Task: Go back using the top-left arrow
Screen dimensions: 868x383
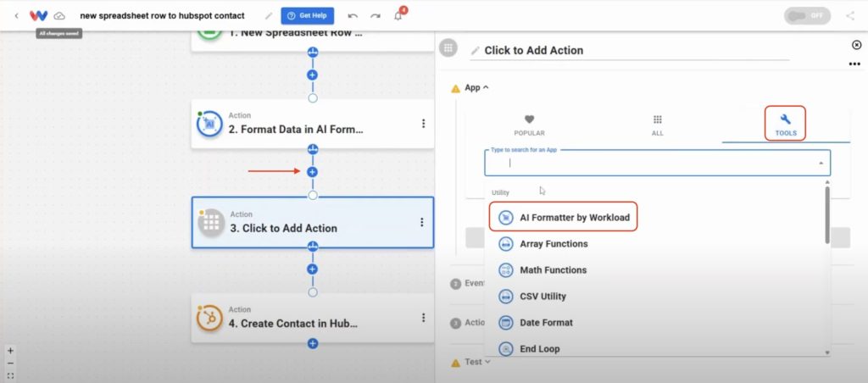Action: 16,15
